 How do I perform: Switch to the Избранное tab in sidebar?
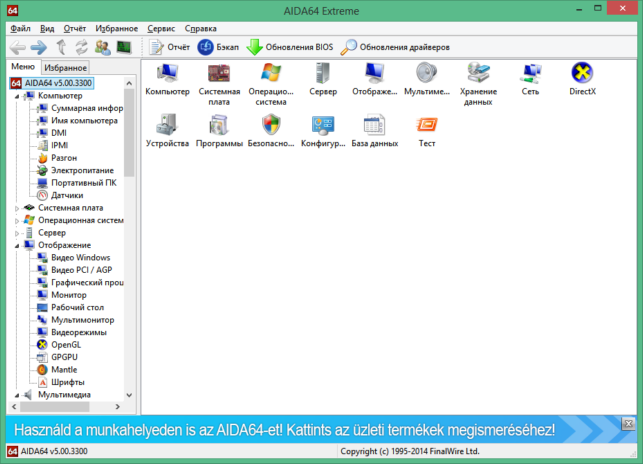pos(65,68)
